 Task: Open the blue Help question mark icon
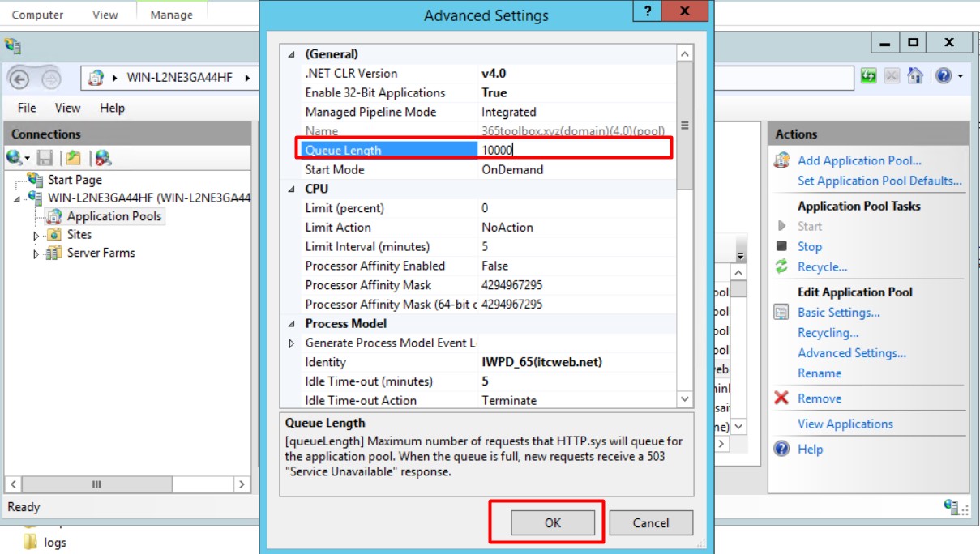click(943, 76)
